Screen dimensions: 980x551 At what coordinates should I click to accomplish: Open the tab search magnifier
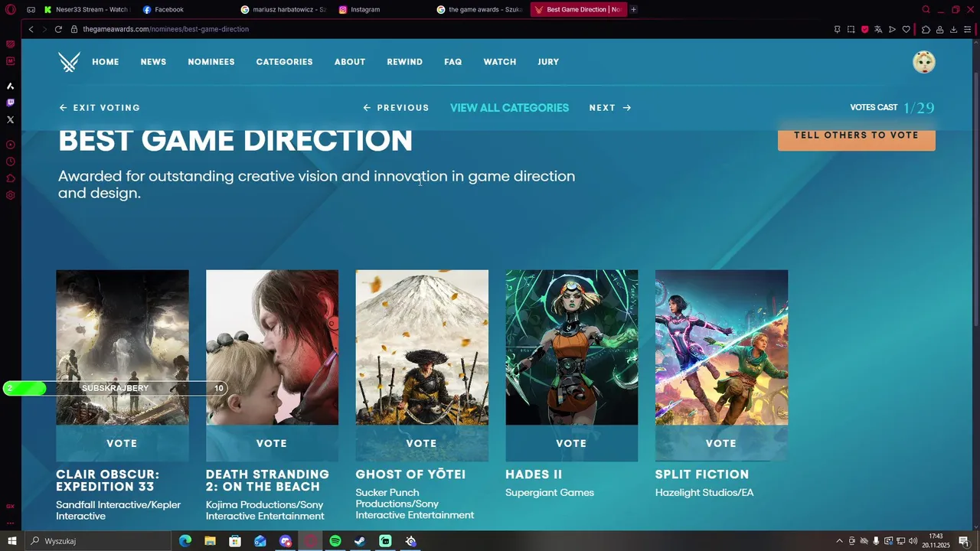[x=926, y=9]
